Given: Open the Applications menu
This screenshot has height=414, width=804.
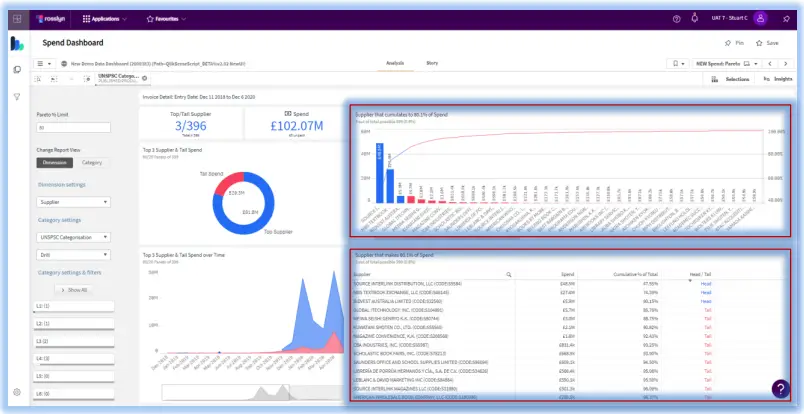Looking at the screenshot, I should point(105,19).
